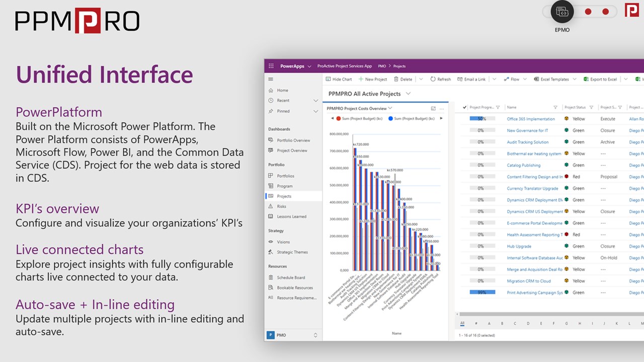Select the # alphabet filter
644x362 pixels.
click(476, 323)
